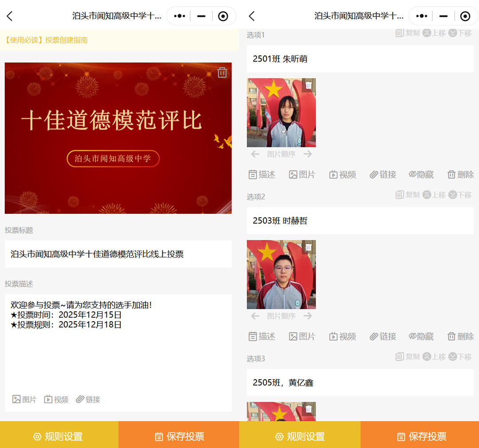Advance photo order with the right arrow

308,154
